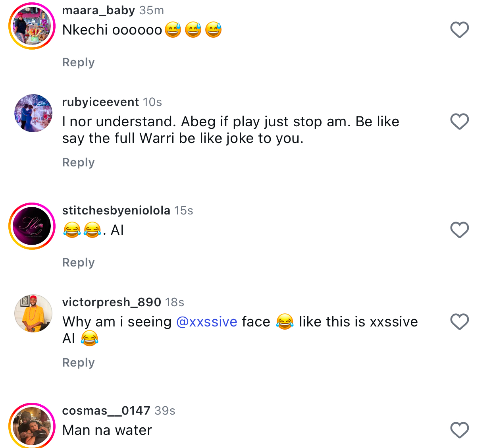Image resolution: width=493 pixels, height=448 pixels.
Task: Open the @xxssive mention link
Action: pyautogui.click(x=206, y=322)
